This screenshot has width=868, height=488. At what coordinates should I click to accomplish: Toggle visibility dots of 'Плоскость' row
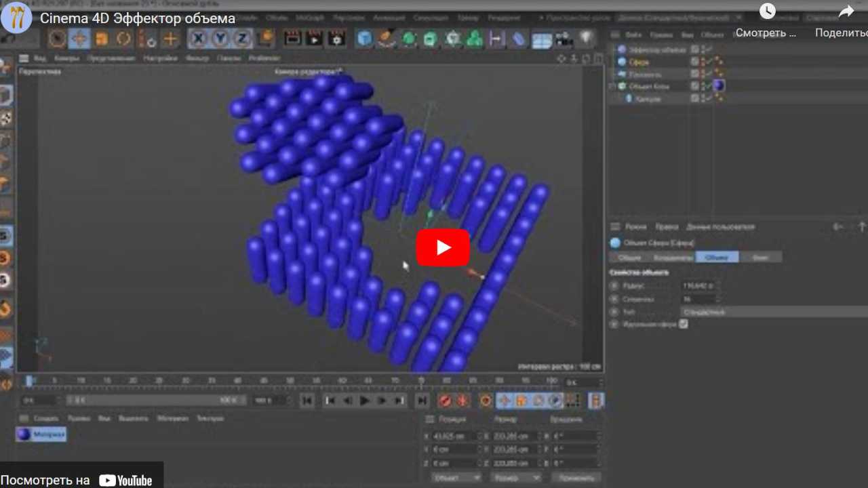703,74
